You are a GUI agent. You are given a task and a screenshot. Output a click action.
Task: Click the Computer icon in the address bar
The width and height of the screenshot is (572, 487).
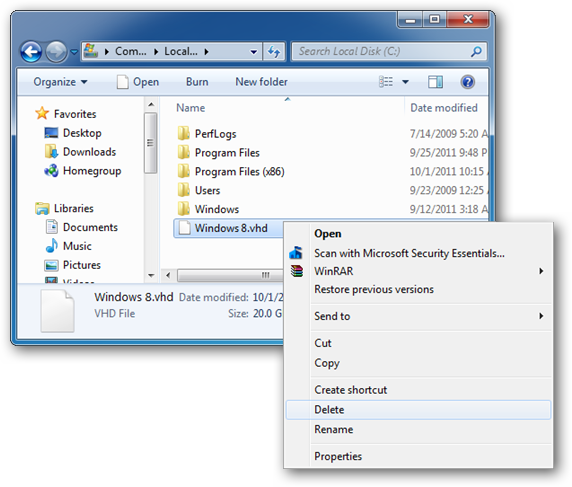[x=90, y=51]
